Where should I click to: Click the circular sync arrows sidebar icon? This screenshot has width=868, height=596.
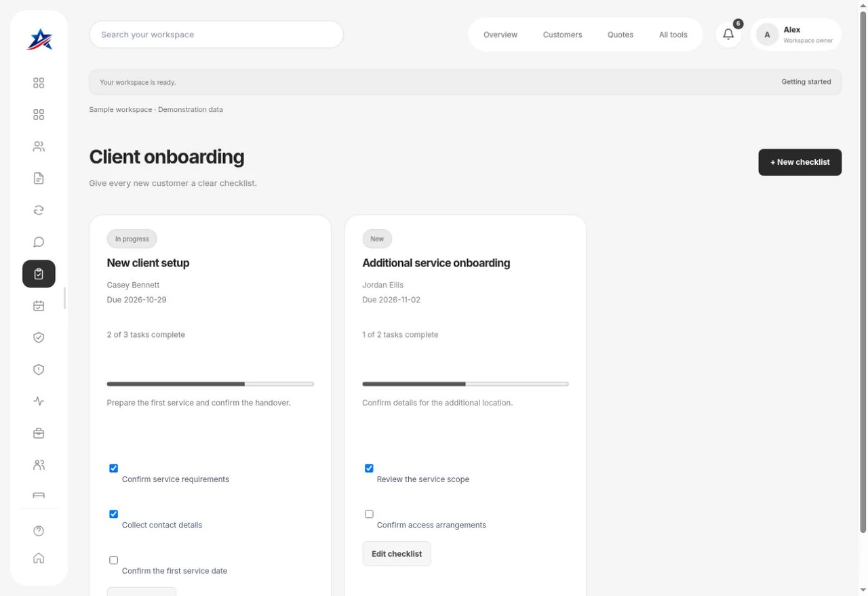39,210
